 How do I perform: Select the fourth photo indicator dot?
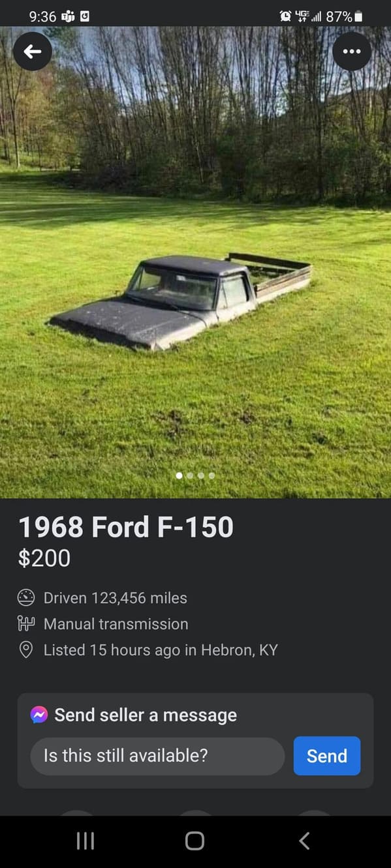coord(211,476)
